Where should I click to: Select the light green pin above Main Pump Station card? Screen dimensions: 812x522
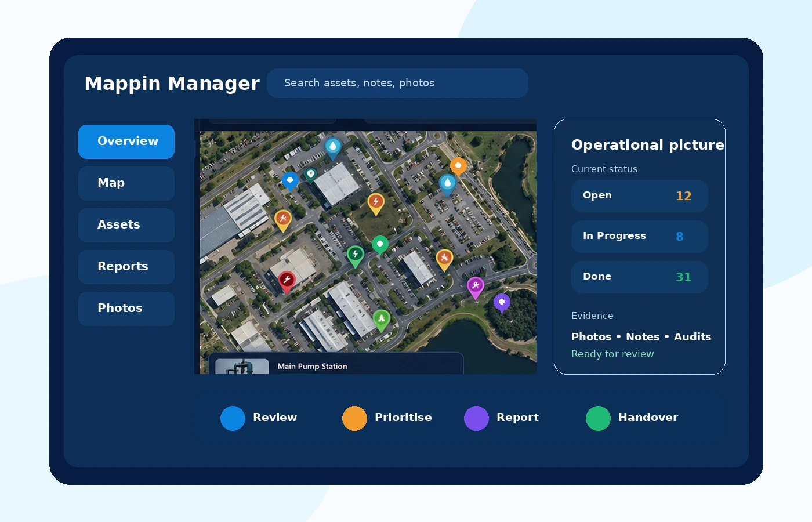(381, 320)
